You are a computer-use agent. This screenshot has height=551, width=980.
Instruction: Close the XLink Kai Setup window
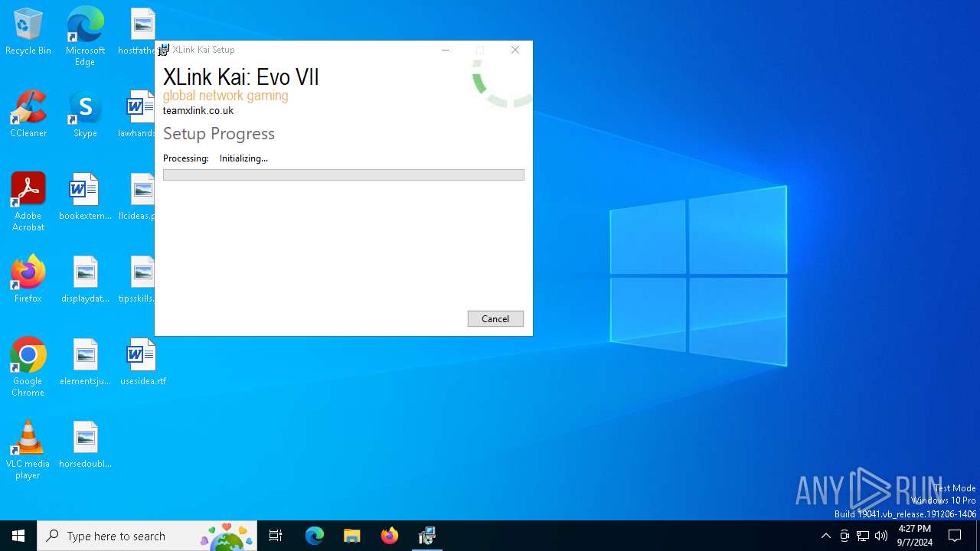point(515,50)
